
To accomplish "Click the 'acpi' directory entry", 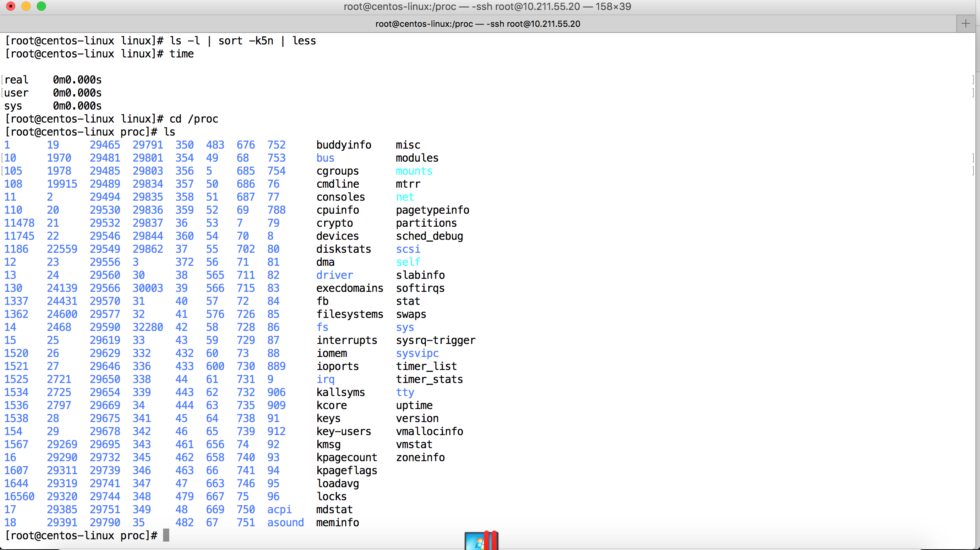I will coord(279,509).
